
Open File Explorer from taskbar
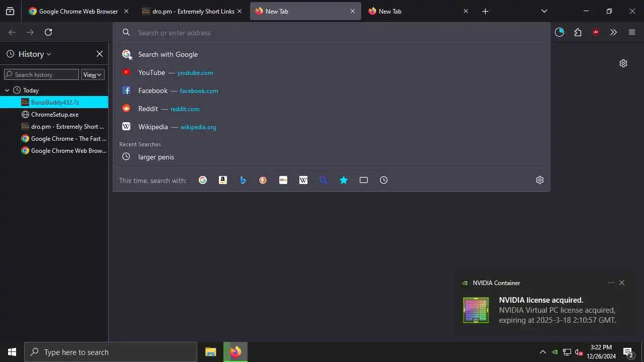coord(211,352)
